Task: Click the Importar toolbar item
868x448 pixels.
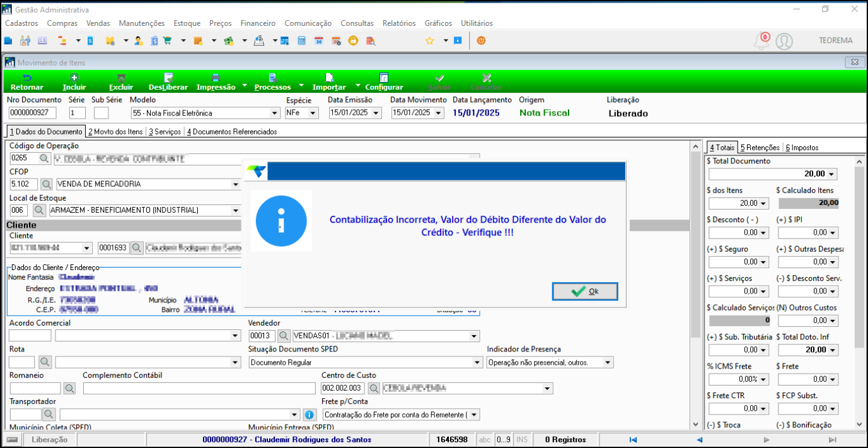Action: (329, 82)
